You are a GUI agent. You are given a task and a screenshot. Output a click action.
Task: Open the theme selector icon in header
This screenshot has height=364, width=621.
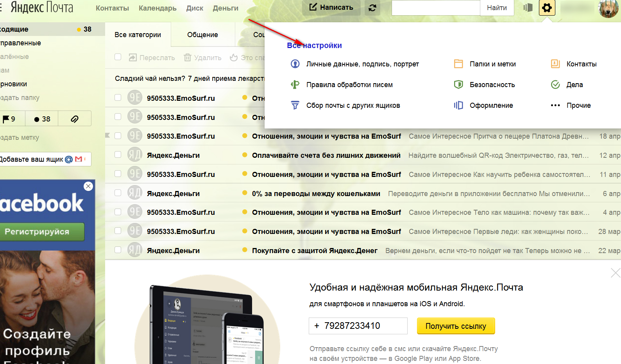point(528,7)
